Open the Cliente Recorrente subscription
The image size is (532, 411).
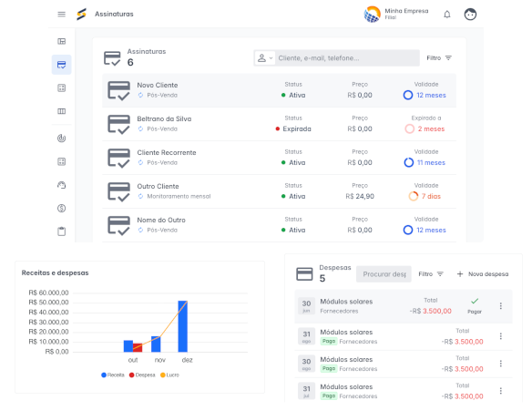point(280,159)
